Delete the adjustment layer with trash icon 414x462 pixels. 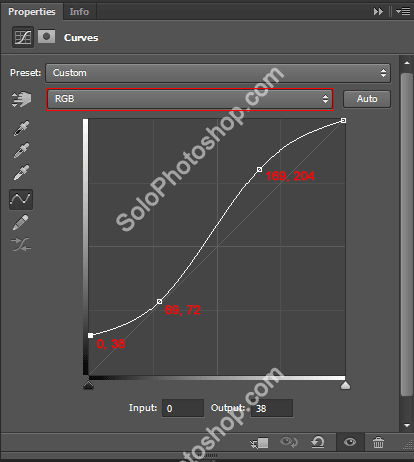(x=378, y=443)
